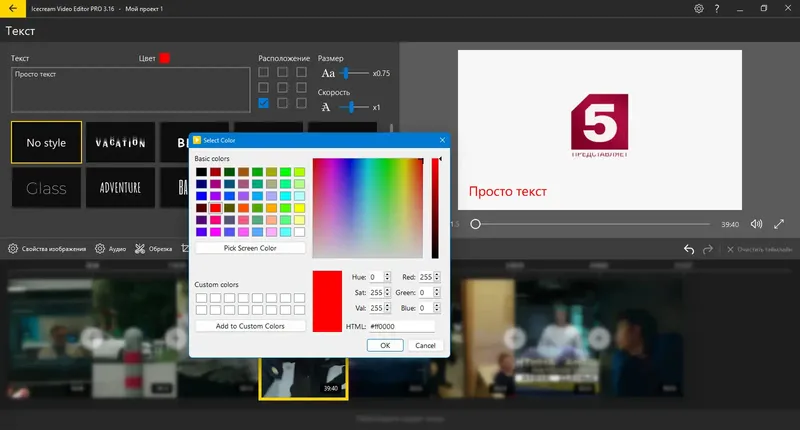Click the text speed A icon
Viewport: 800px width, 430px height.
coord(326,107)
